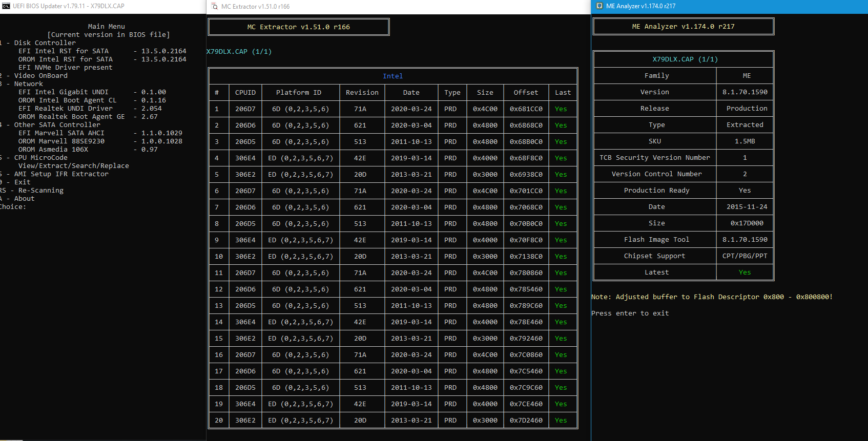
Task: Click the Last column header
Action: [563, 93]
